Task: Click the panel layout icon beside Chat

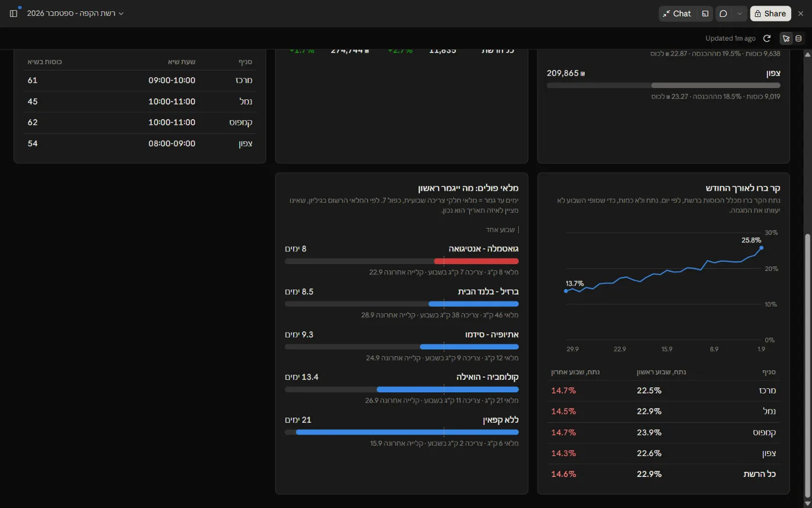Action: pos(705,13)
